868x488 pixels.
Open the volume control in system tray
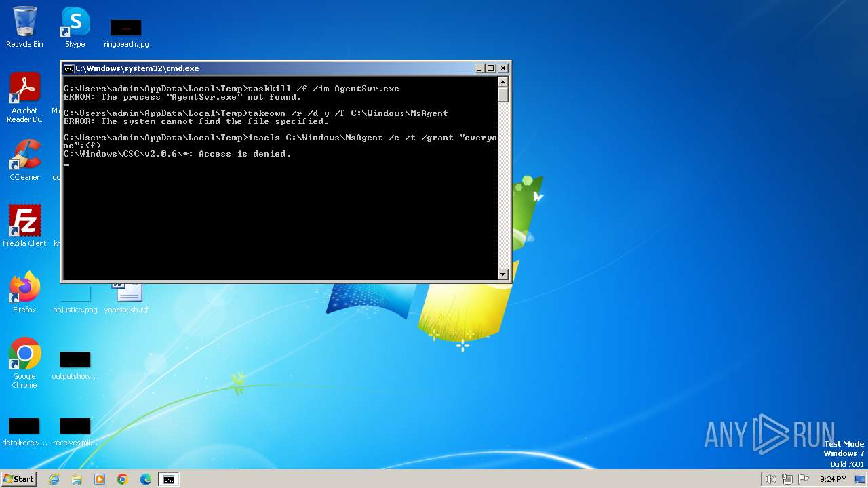pos(770,479)
